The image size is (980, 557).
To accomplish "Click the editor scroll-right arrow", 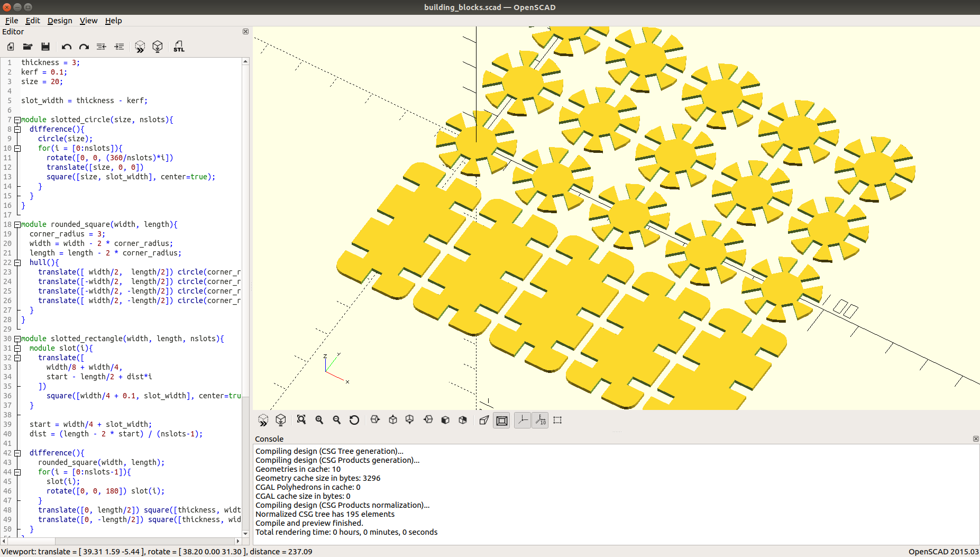I will point(238,541).
